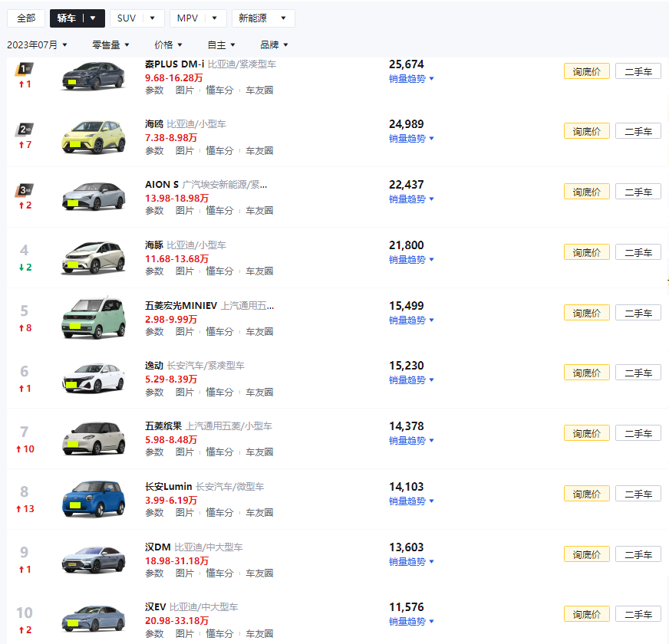Click 二手车 button for 五菱宏光MINIEV
Image resolution: width=669 pixels, height=644 pixels.
638,313
